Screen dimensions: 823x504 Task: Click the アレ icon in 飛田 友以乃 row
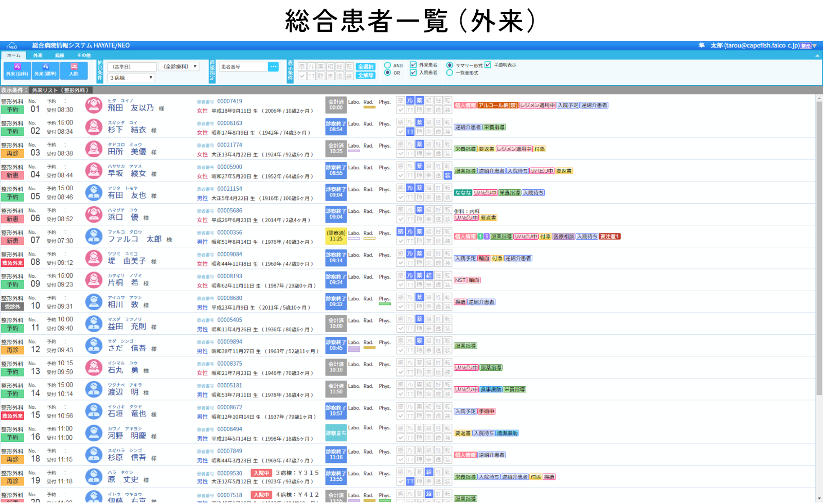coord(410,100)
